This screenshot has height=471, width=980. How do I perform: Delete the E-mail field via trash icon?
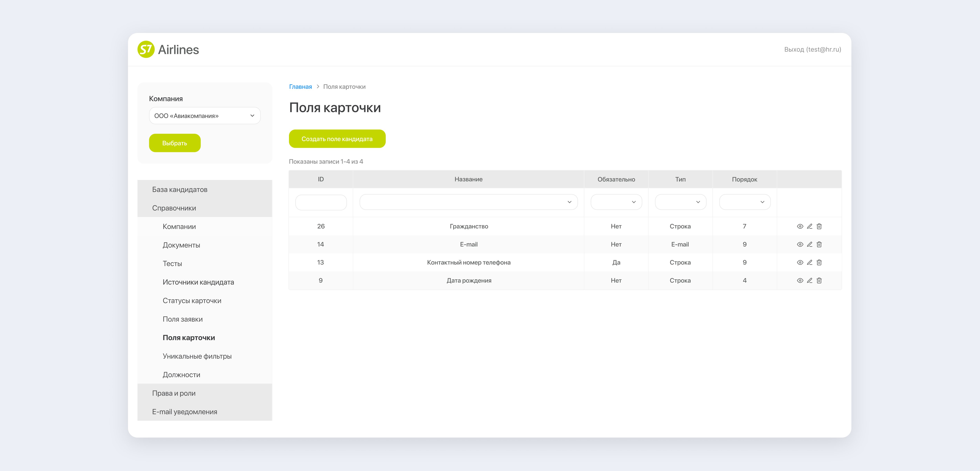[x=819, y=244]
